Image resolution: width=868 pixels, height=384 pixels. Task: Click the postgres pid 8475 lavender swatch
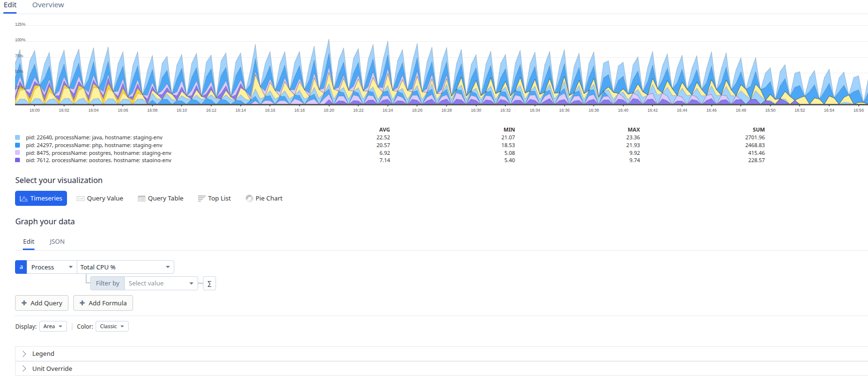click(x=17, y=153)
